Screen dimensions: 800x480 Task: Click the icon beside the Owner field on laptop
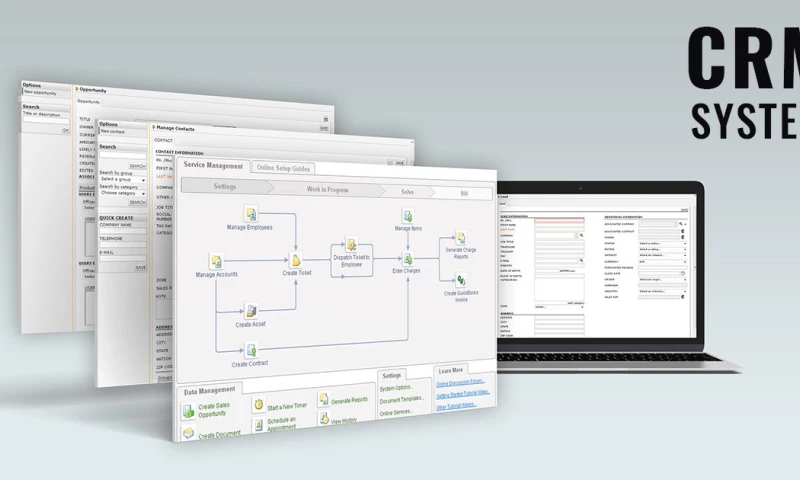click(683, 237)
